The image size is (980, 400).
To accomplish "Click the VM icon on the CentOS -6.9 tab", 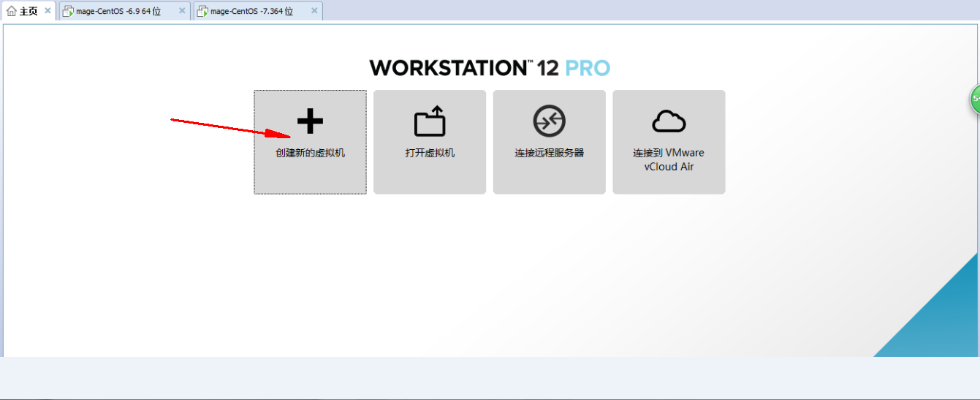I will coord(68,12).
